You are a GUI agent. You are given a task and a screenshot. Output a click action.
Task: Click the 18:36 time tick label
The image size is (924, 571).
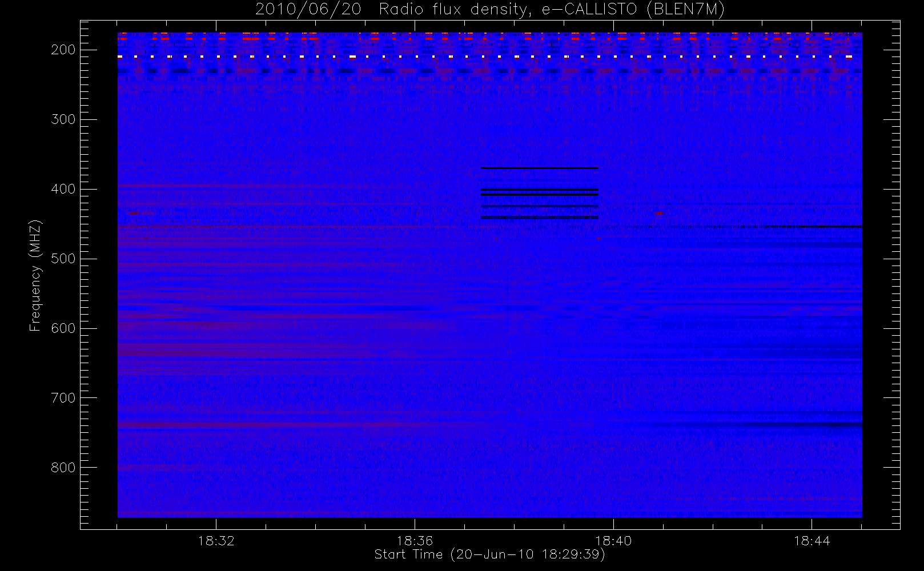click(415, 541)
